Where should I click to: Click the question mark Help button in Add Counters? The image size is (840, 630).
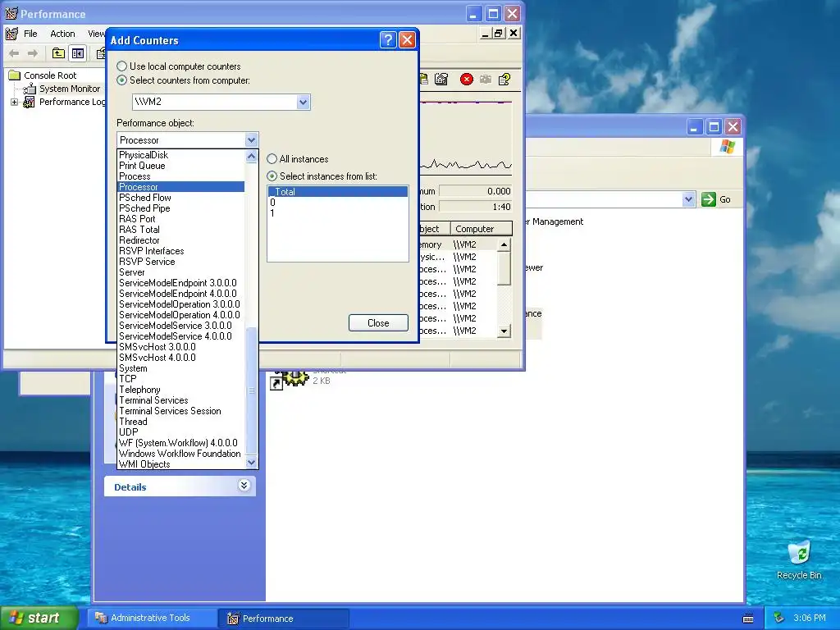[388, 39]
